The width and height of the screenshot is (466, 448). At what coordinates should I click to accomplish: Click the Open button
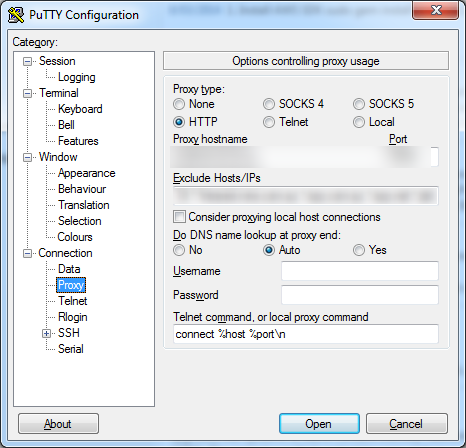coord(319,424)
